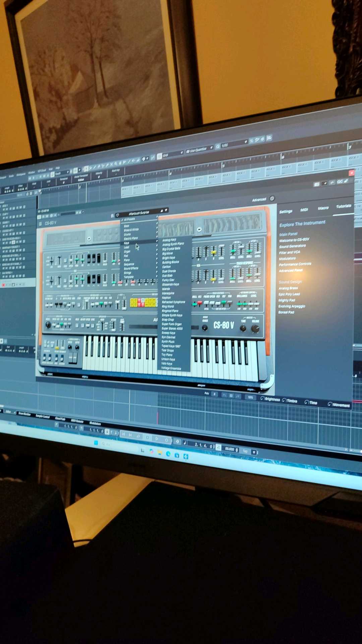Switch to the Settings tab
The image size is (362, 644).
point(286,211)
